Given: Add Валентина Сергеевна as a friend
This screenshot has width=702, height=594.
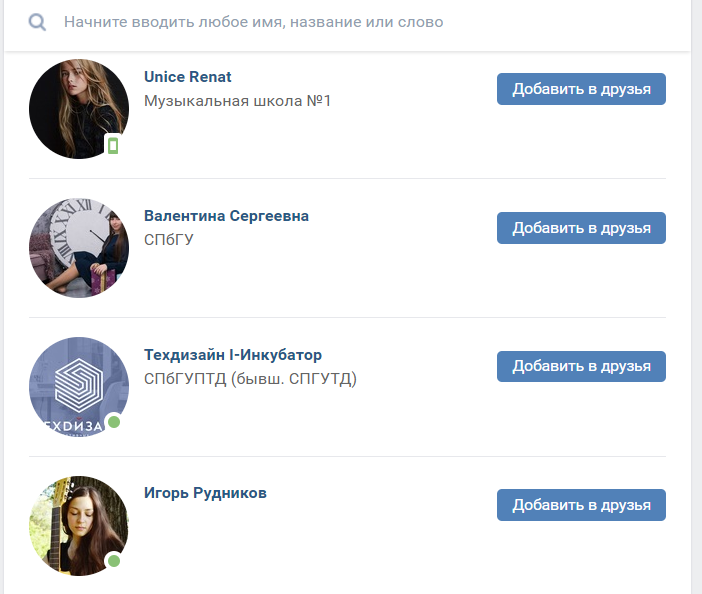Looking at the screenshot, I should (581, 228).
